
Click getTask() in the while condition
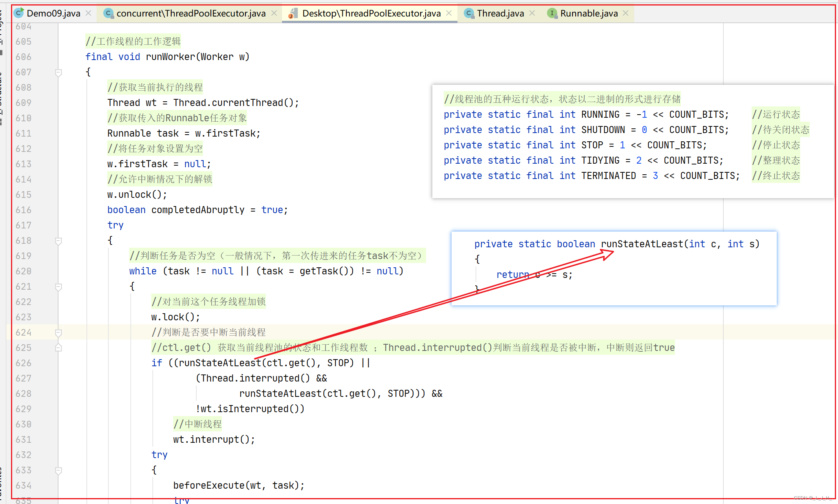(324, 271)
